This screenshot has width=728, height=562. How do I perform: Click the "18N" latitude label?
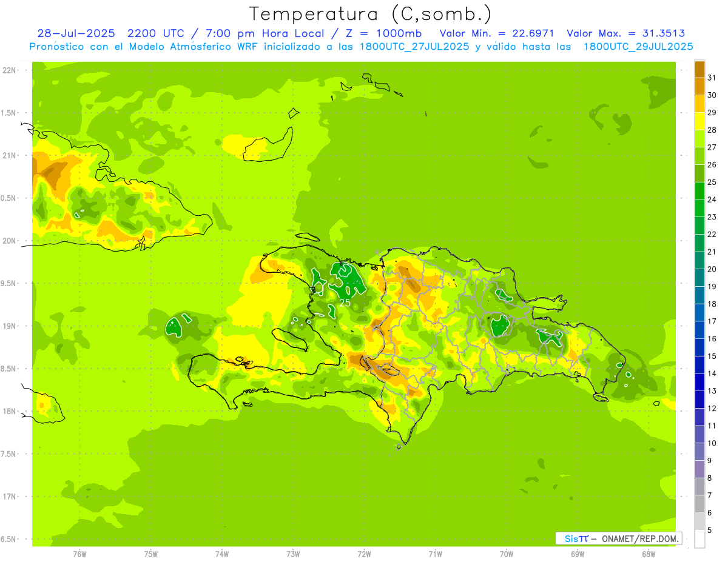click(x=10, y=412)
